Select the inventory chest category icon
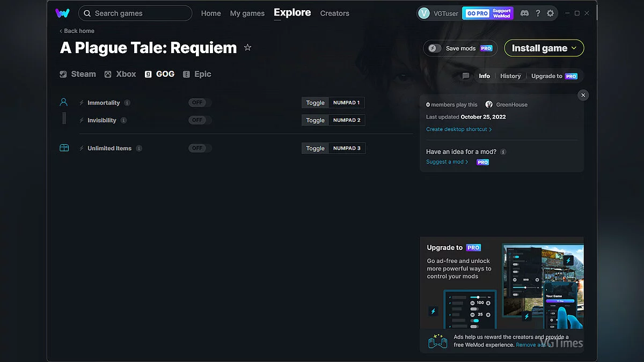 [64, 148]
